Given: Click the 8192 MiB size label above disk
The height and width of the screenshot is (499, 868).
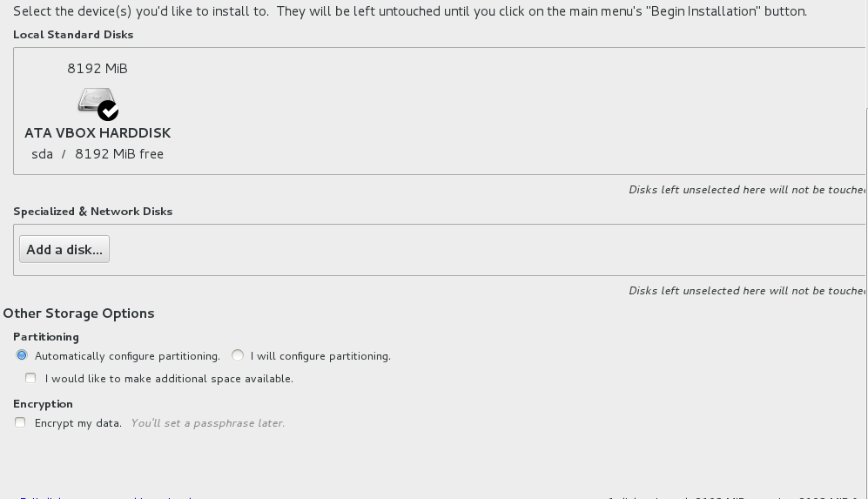Looking at the screenshot, I should coord(98,69).
